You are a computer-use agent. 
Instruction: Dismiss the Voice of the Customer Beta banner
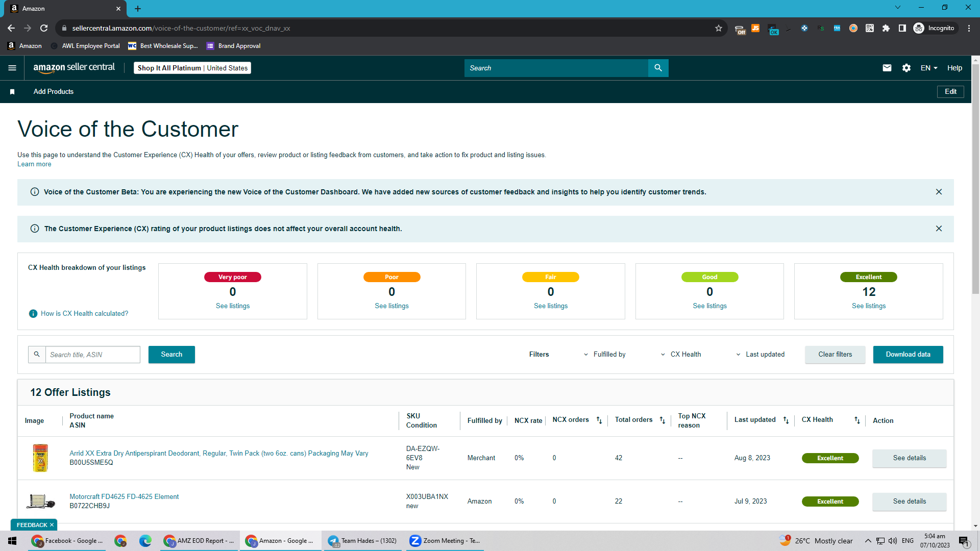pyautogui.click(x=939, y=192)
